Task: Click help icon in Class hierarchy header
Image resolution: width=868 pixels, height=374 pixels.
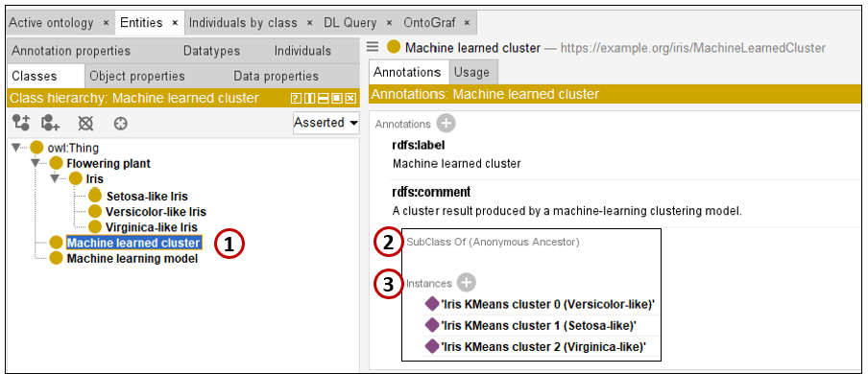Action: [296, 99]
